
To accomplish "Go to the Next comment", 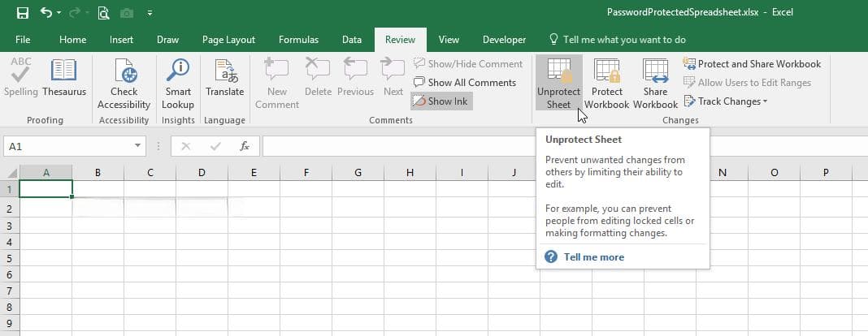I will pos(393,77).
